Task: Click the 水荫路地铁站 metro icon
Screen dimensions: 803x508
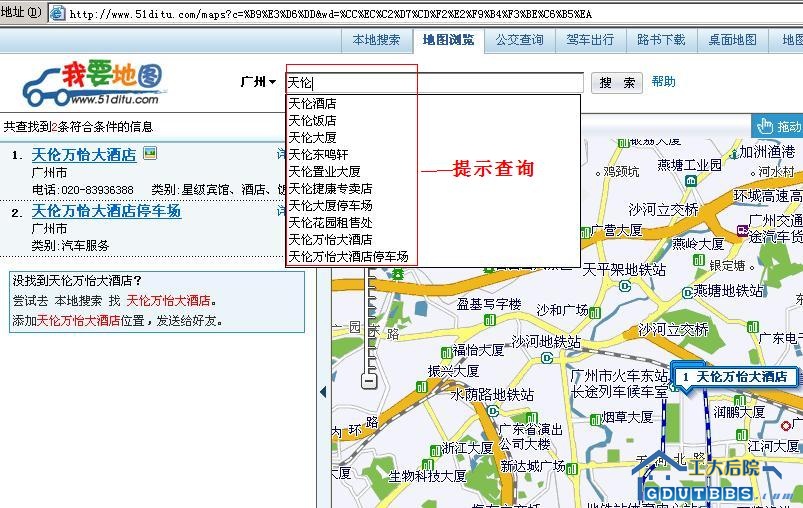Action: [493, 411]
